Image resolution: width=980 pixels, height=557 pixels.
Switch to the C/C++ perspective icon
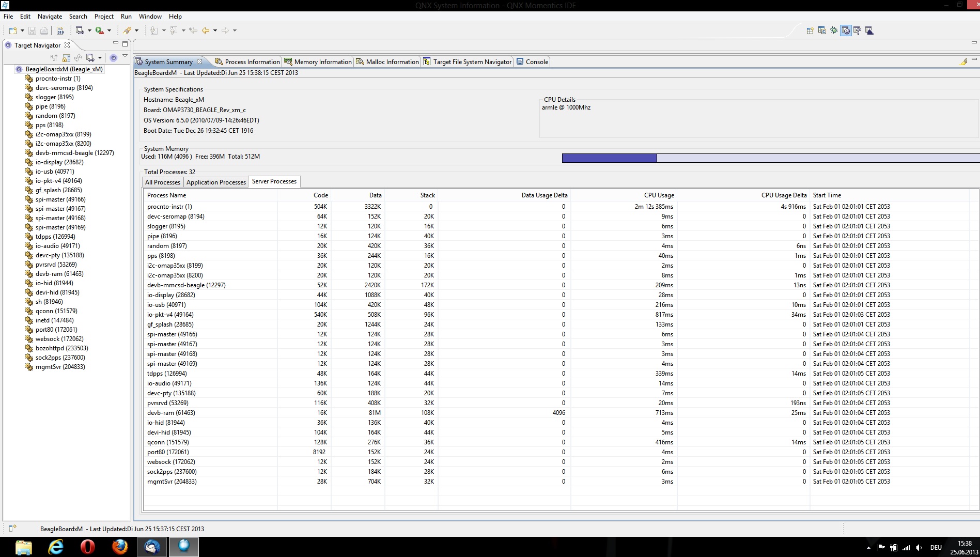[x=822, y=30]
